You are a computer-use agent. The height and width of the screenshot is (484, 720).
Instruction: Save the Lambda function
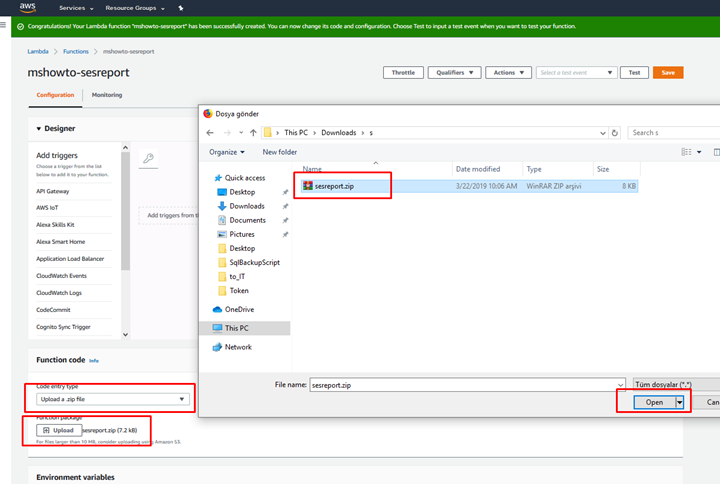[668, 73]
